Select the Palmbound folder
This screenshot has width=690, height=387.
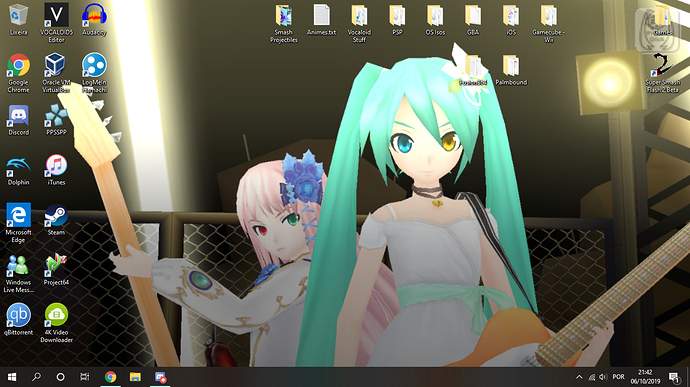pos(511,70)
